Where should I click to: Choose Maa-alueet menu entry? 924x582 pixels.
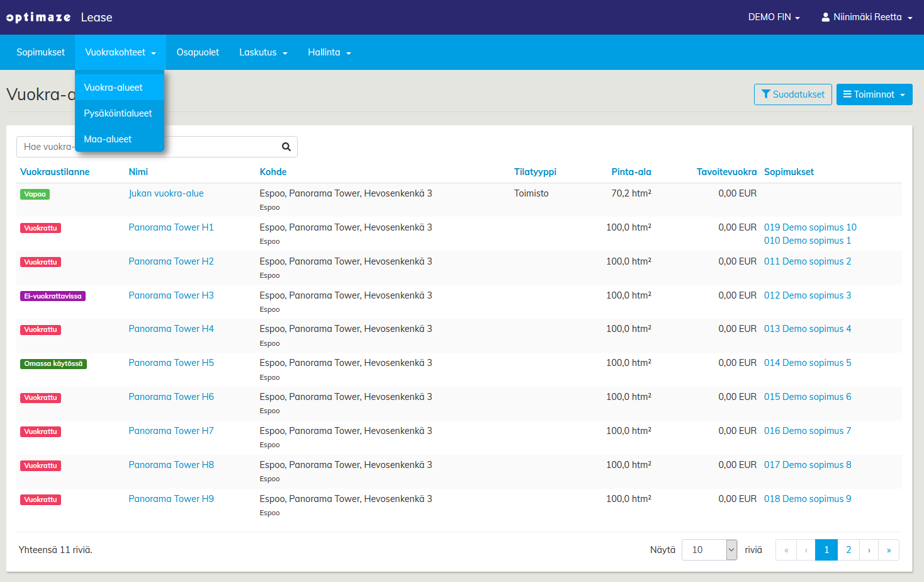pyautogui.click(x=108, y=139)
